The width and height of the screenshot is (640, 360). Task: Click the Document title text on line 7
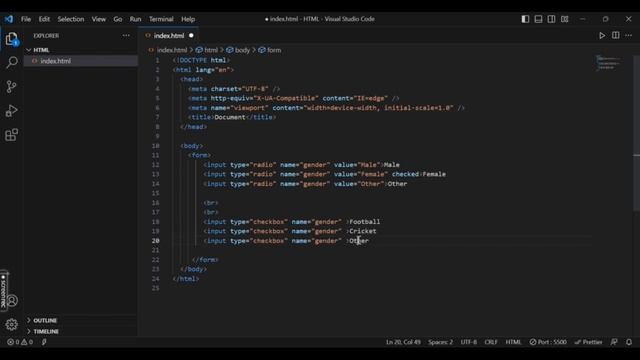pos(230,117)
